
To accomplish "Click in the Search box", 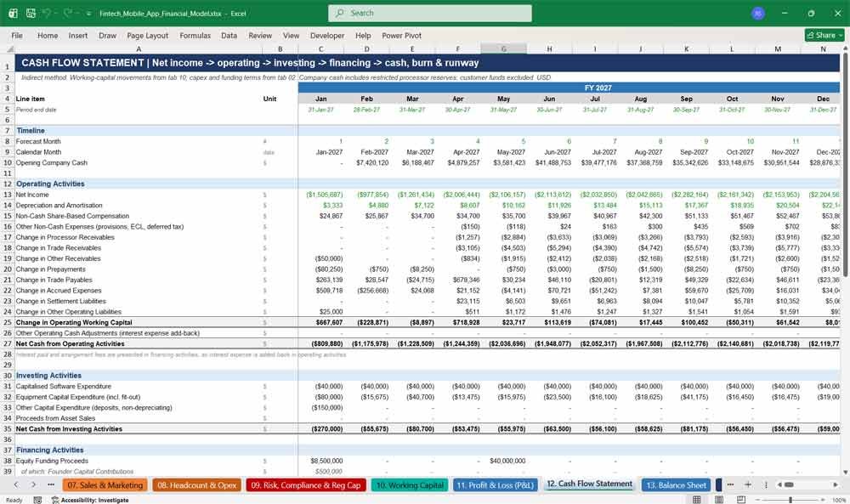I will pos(429,13).
